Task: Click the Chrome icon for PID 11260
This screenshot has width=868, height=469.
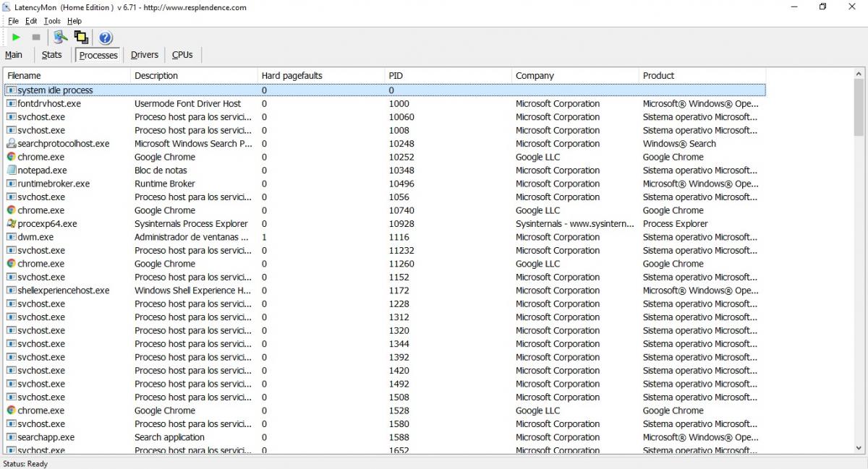Action: pyautogui.click(x=12, y=264)
